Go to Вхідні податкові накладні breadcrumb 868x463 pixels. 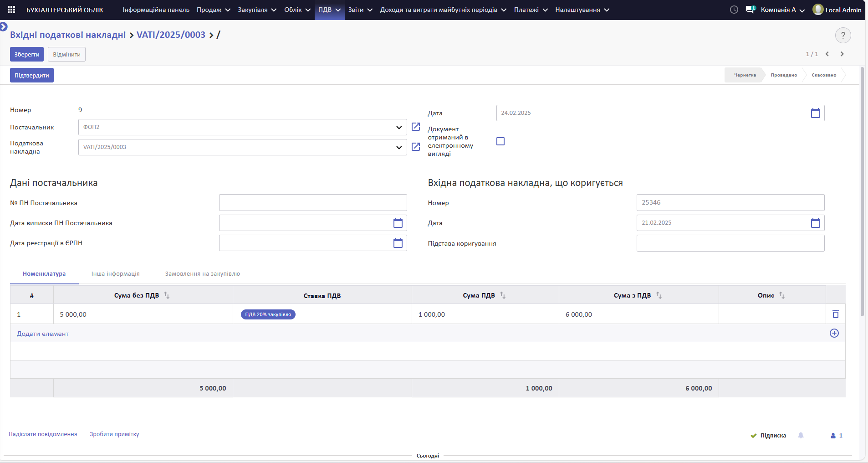pos(68,35)
